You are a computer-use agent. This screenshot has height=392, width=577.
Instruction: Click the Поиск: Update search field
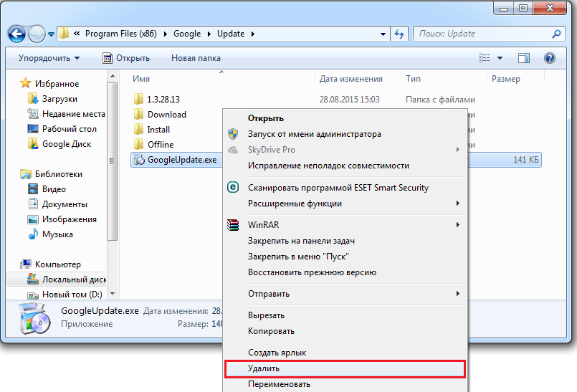(485, 34)
